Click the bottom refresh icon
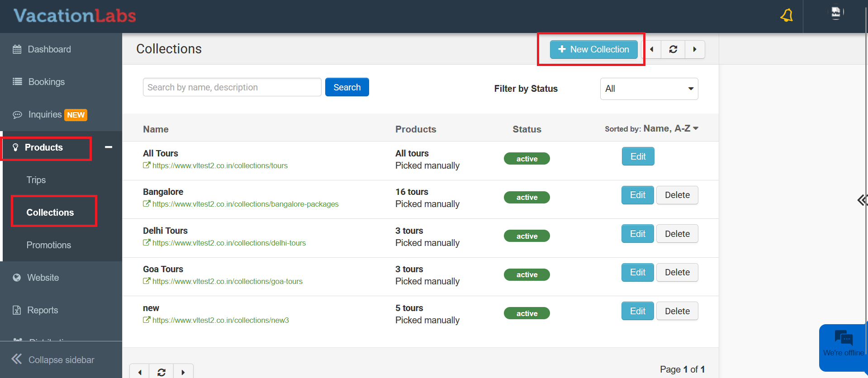This screenshot has width=868, height=378. [161, 372]
